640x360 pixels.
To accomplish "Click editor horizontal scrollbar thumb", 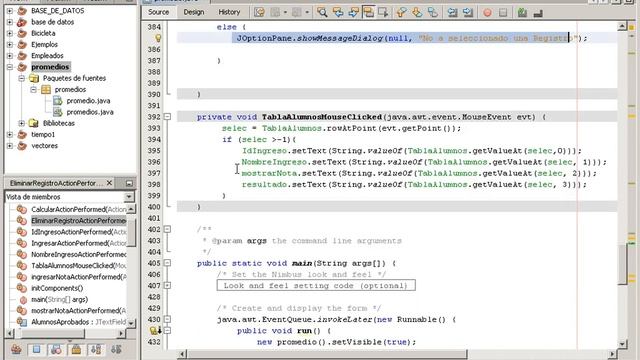I will [x=327, y=354].
